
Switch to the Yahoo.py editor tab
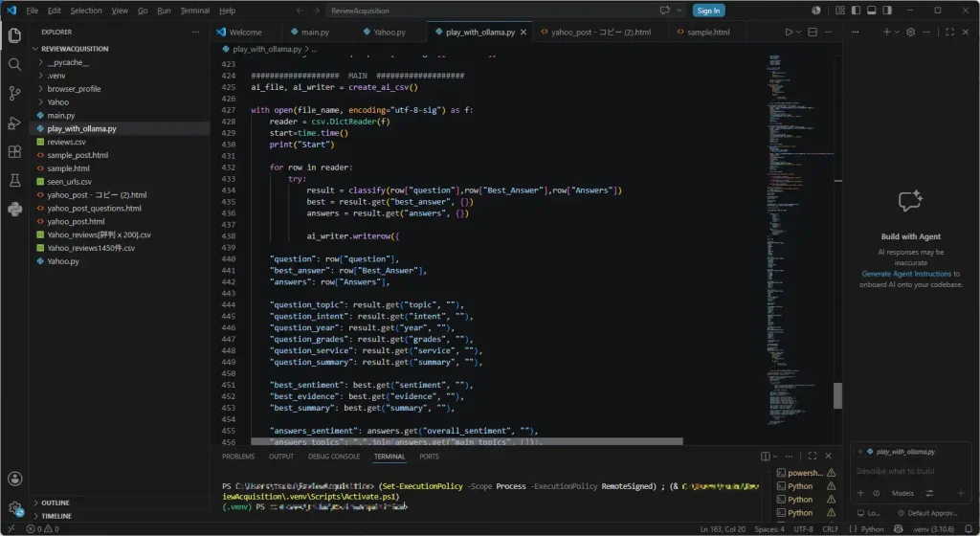click(390, 32)
